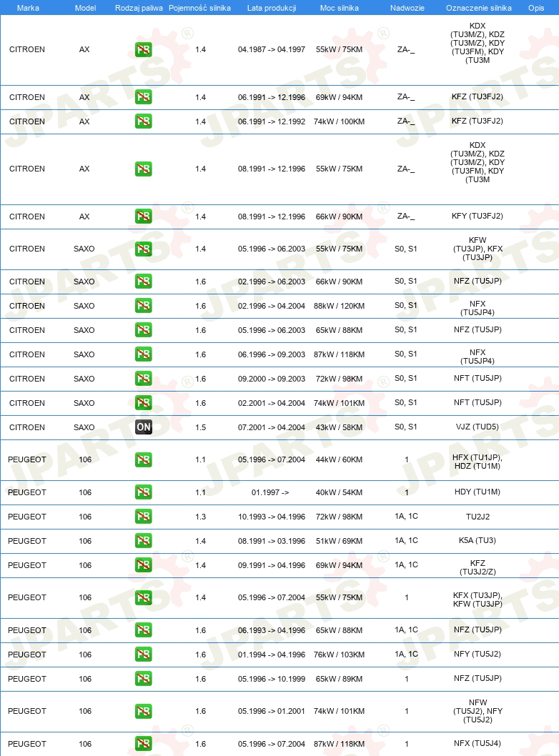Image resolution: width=559 pixels, height=756 pixels.
Task: Click petrol icon in Peugeot 106 65kW / 89KM row
Action: point(143,678)
